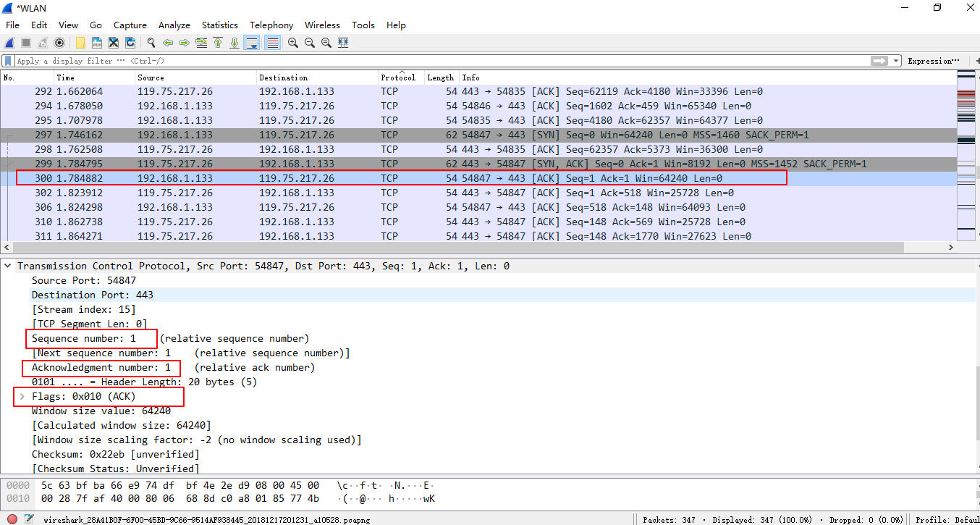The height and width of the screenshot is (525, 980).
Task: Select packet 297 SYN row
Action: tap(478, 135)
